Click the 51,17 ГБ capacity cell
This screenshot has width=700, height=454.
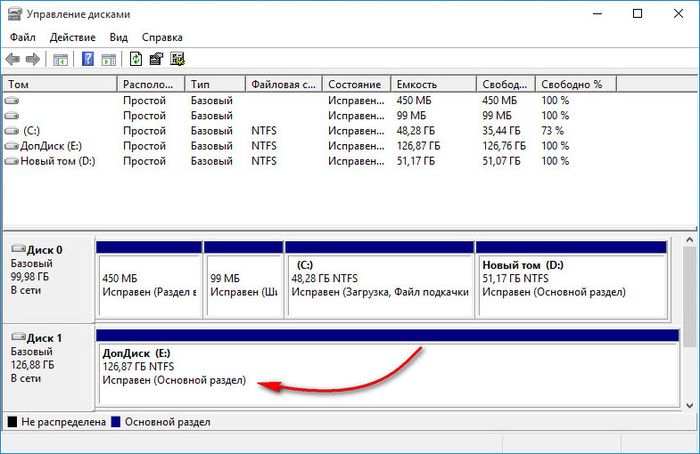click(416, 161)
